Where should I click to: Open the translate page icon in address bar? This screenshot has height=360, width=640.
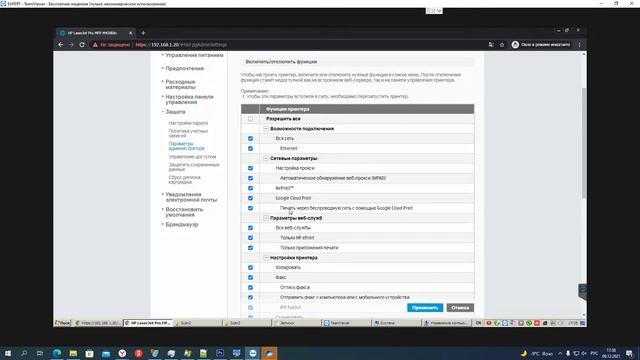491,44
